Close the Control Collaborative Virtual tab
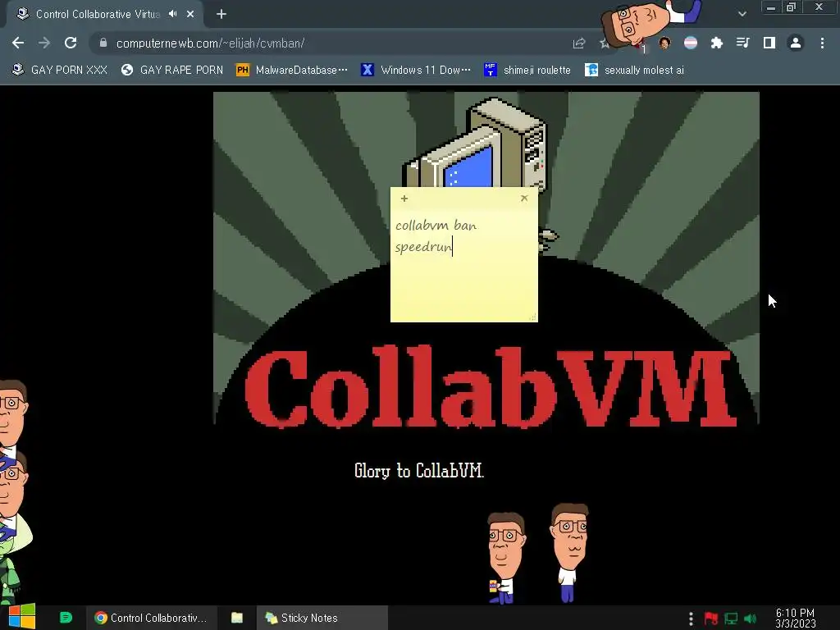This screenshot has width=840, height=630. click(x=190, y=15)
